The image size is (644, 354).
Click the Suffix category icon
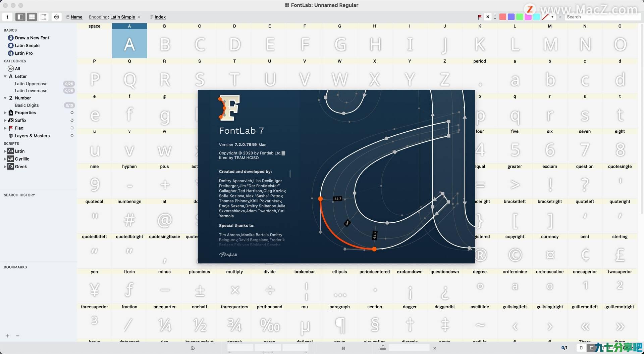(11, 121)
